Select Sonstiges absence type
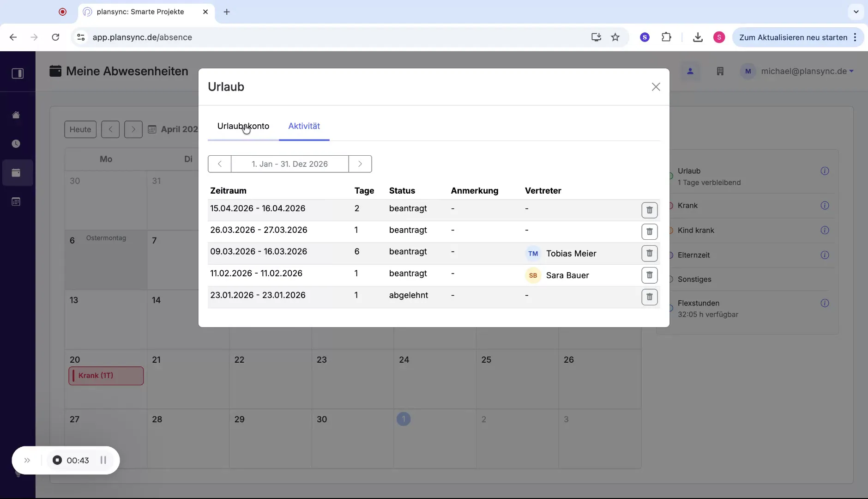The height and width of the screenshot is (499, 868). pos(694,280)
